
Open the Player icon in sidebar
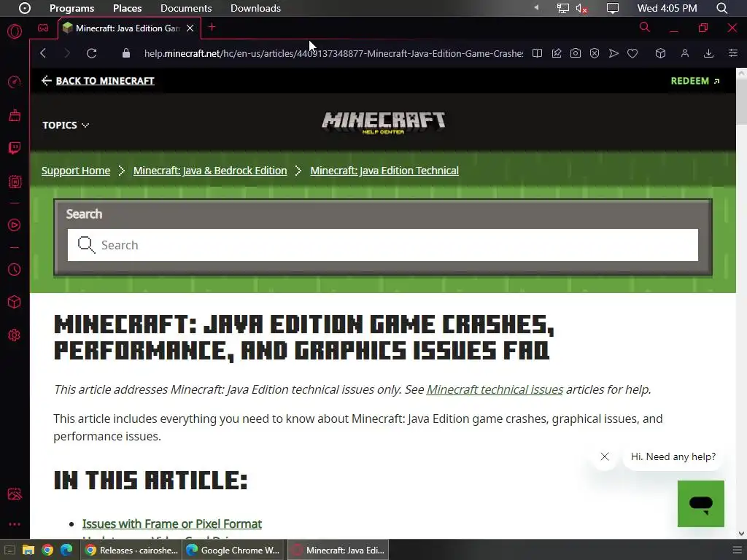15,225
